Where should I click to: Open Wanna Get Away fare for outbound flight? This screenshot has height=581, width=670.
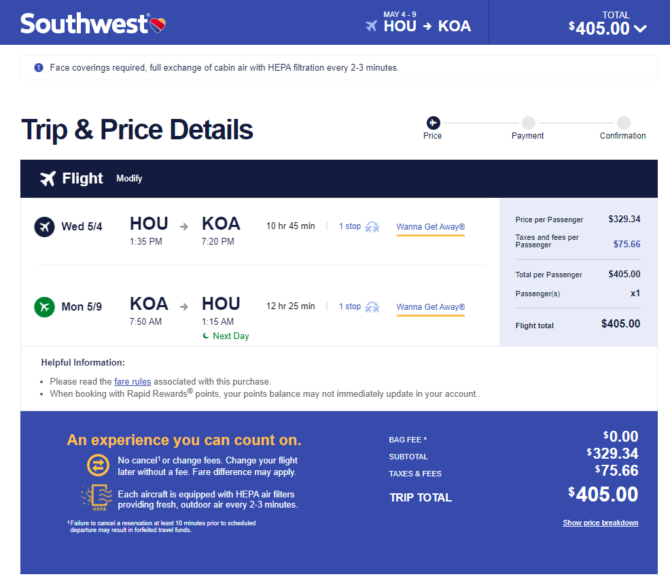430,227
